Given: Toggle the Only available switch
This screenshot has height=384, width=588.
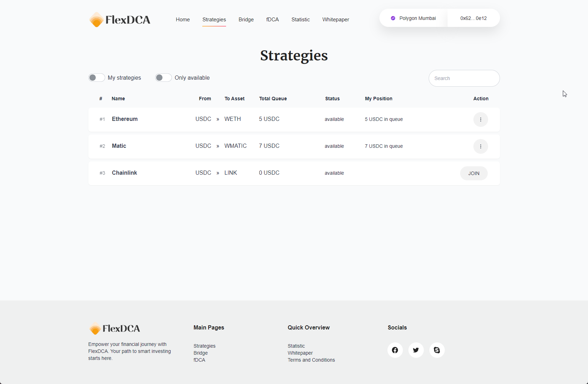Looking at the screenshot, I should 164,78.
